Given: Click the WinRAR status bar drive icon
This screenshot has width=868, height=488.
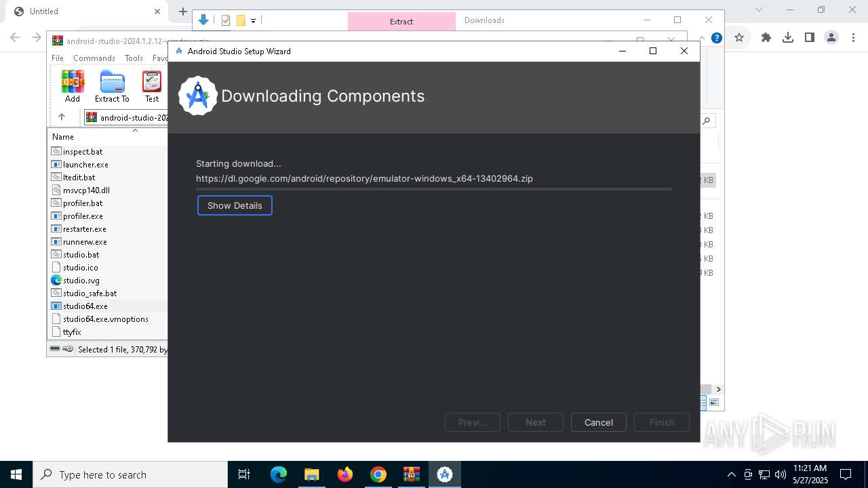Looking at the screenshot, I should [56, 349].
